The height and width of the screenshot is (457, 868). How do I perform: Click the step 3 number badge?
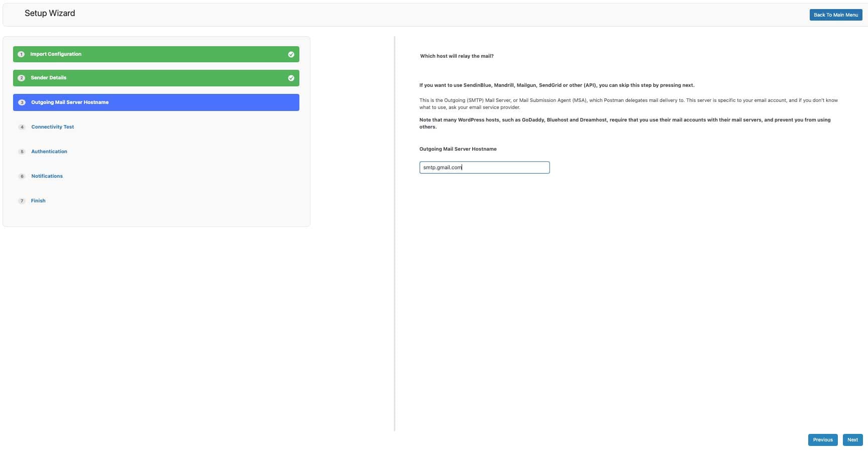pos(22,102)
